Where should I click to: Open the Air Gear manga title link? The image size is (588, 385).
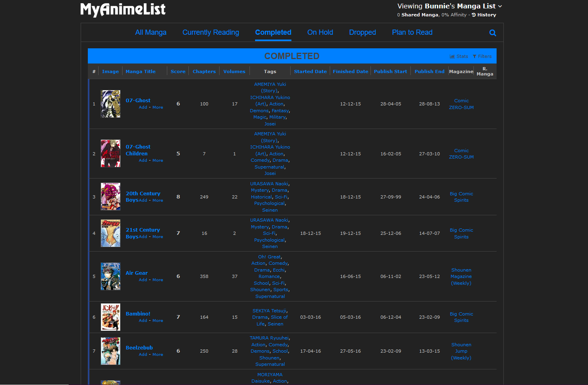[x=137, y=273]
